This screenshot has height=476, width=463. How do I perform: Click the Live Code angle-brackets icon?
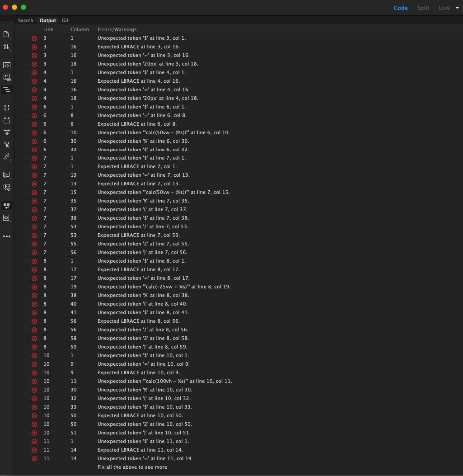point(6,65)
